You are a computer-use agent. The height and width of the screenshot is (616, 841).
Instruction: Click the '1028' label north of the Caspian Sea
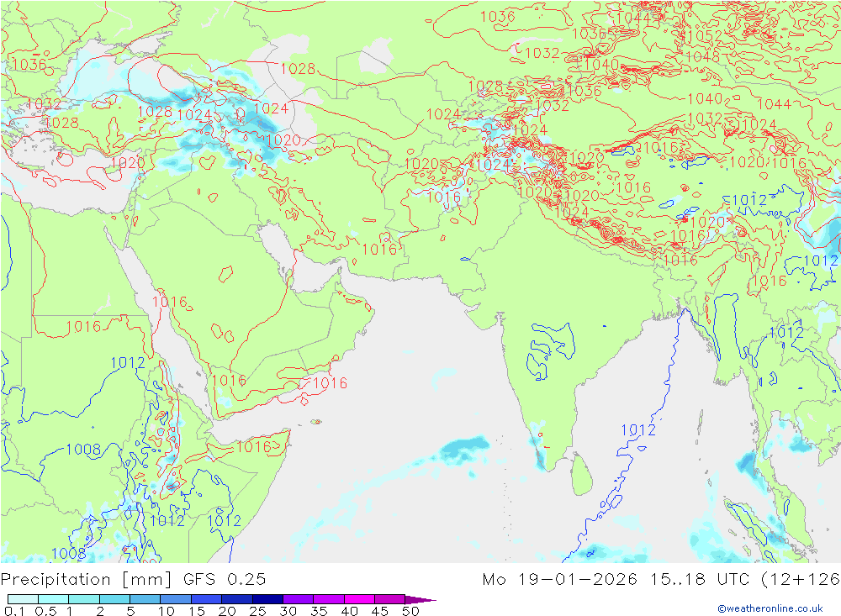coord(298,68)
